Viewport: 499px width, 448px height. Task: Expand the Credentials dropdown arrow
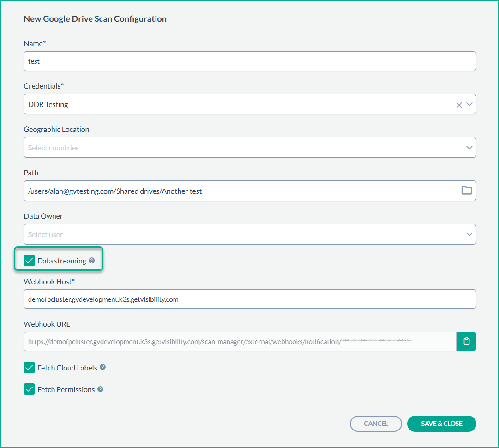click(469, 104)
